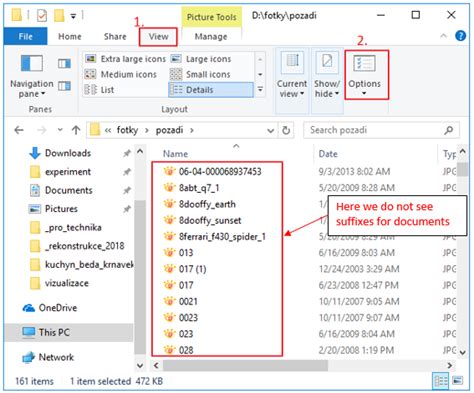Select file 8dooffy_earth
The width and height of the screenshot is (474, 393).
pos(207,204)
